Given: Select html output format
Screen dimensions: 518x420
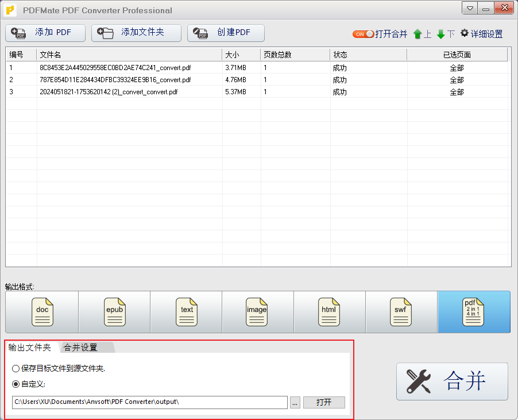Looking at the screenshot, I should click(330, 312).
